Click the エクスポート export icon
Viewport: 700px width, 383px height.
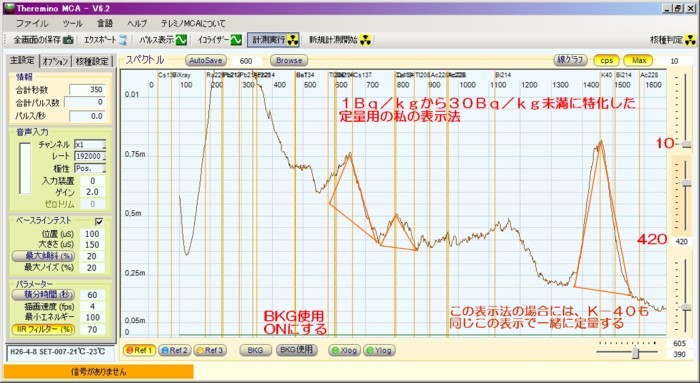click(123, 40)
